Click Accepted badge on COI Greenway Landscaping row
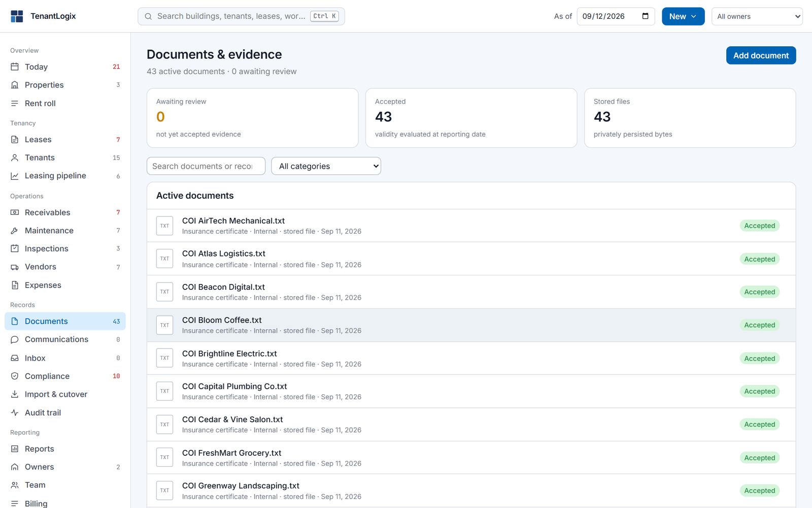 click(x=759, y=491)
